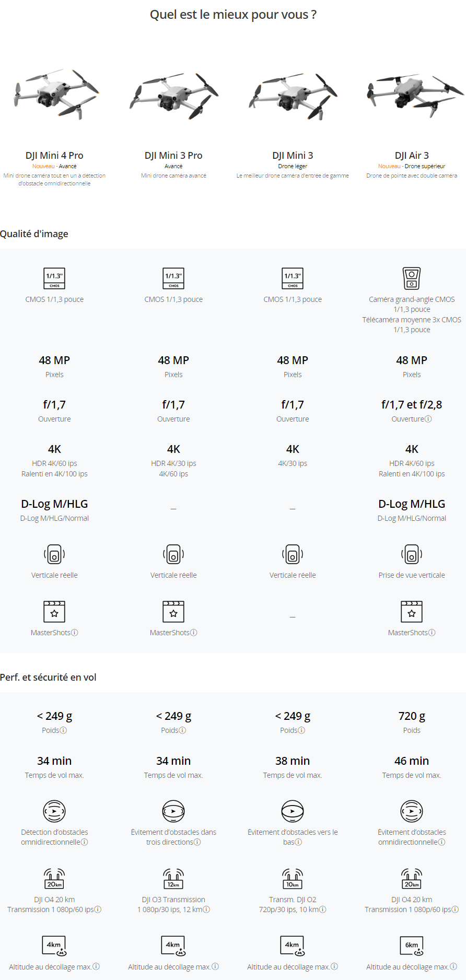The image size is (466, 980).
Task: Click info icon after Air 3 Altitude au décollage max.
Action: coord(453,967)
